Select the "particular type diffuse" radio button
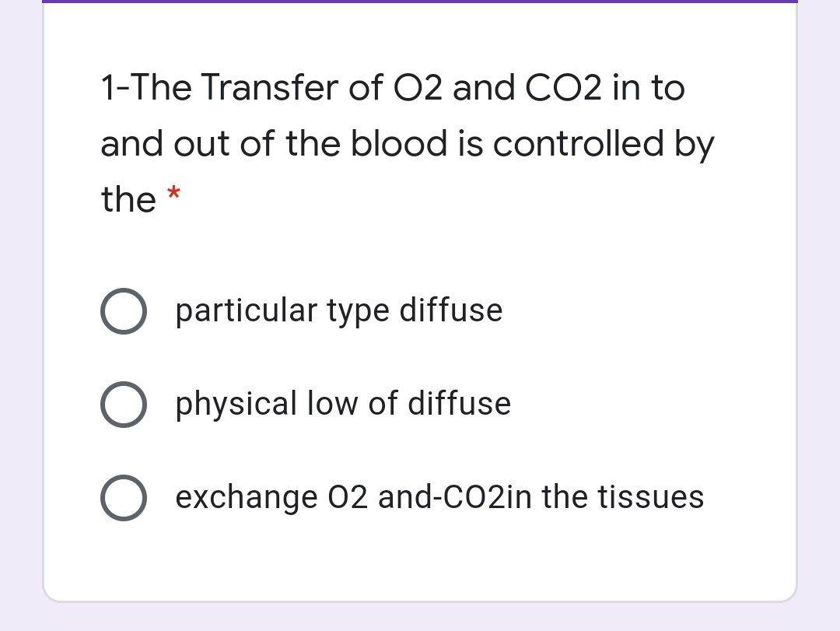 123,311
